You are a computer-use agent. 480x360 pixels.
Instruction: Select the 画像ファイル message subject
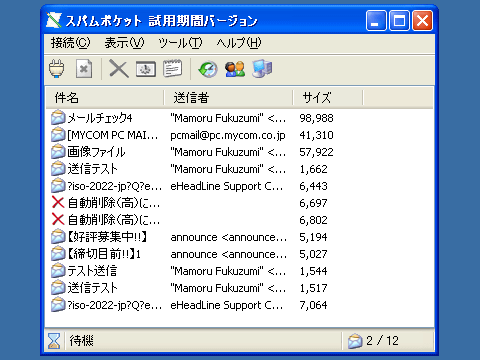96,152
